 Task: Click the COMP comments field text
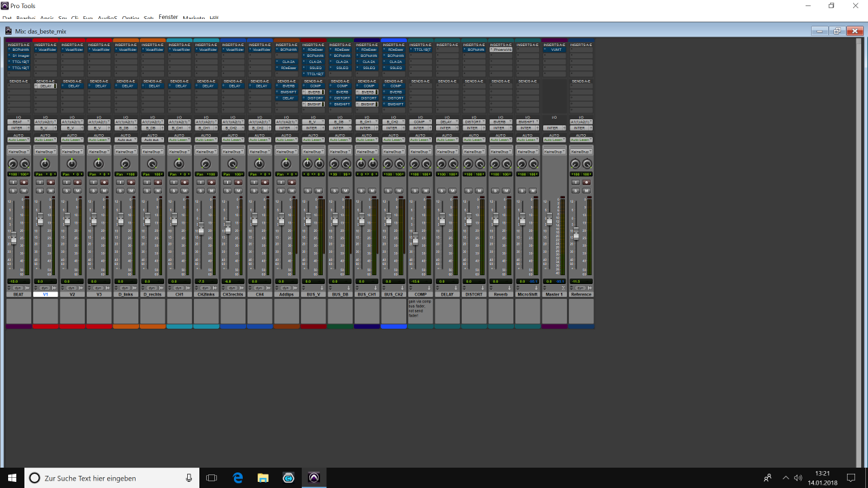[420, 308]
